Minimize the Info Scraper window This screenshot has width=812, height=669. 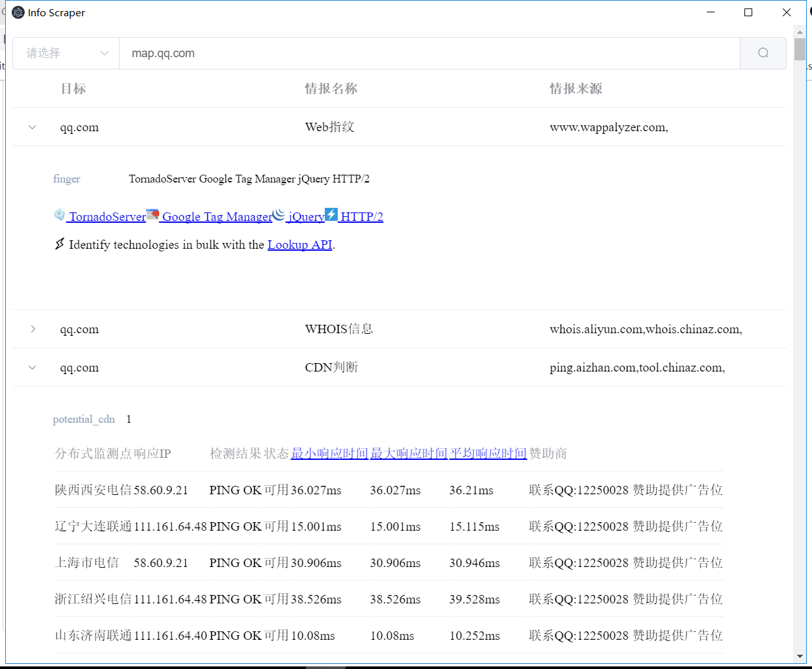(711, 12)
